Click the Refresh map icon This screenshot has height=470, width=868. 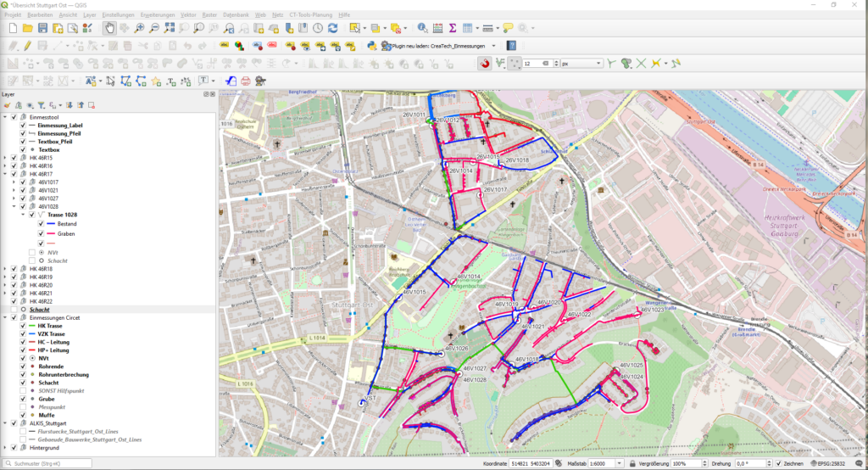click(x=332, y=28)
